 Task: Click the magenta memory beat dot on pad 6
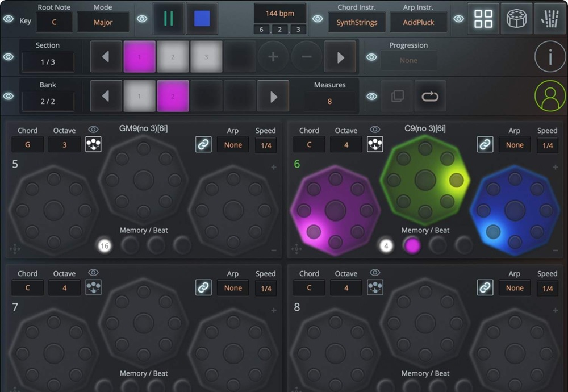(x=412, y=245)
